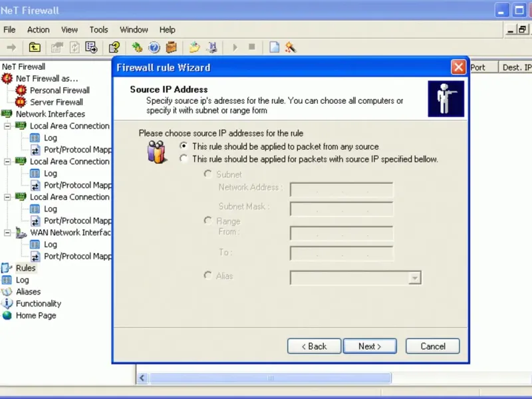The height and width of the screenshot is (399, 532).
Task: Open the Functionality node in tree
Action: click(39, 304)
